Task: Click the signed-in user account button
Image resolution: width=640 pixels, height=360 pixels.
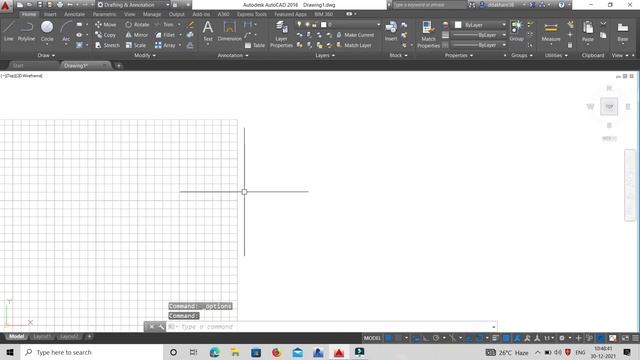Action: [x=502, y=5]
